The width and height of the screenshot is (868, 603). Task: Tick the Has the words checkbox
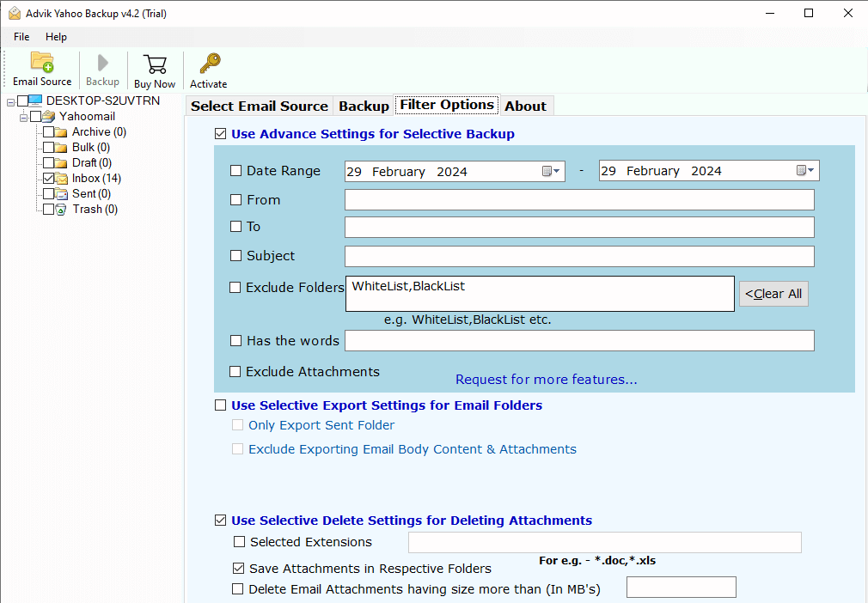(x=235, y=341)
